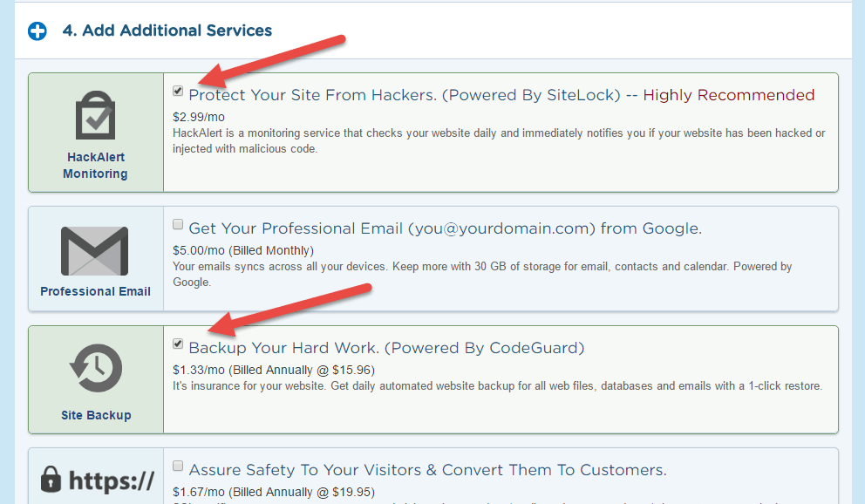Screen dimensions: 865x504
Task: Collapse the Add Additional Services section
Action: tap(37, 31)
